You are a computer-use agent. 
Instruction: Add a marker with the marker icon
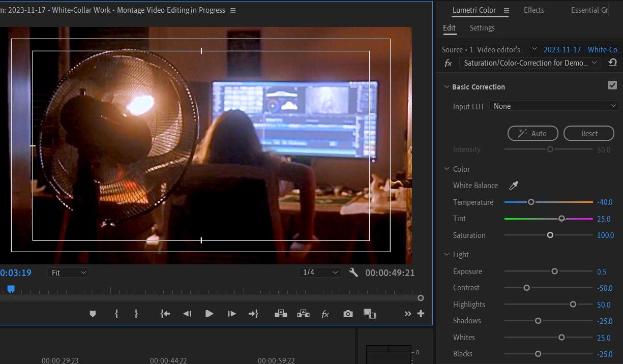coord(93,314)
